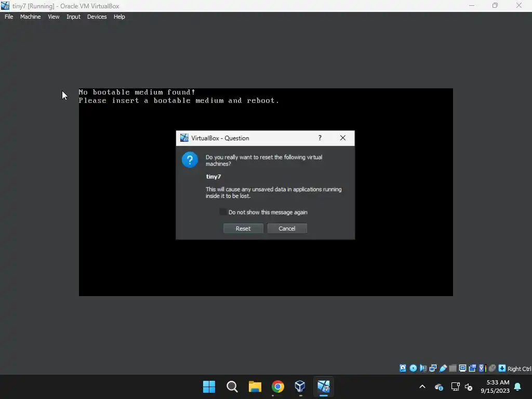Click the virtualization CPU status icon
This screenshot has height=399, width=532.
point(483,368)
